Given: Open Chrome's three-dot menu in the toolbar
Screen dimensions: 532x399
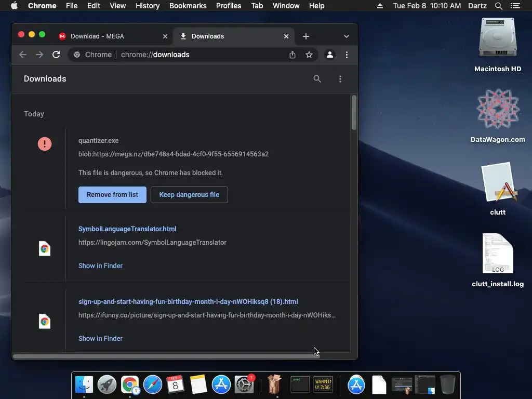Looking at the screenshot, I should [347, 55].
